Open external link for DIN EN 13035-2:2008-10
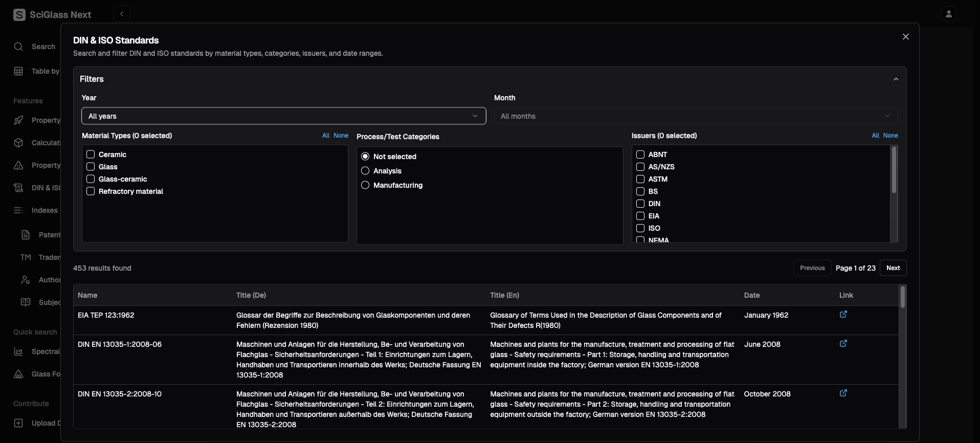 click(843, 393)
